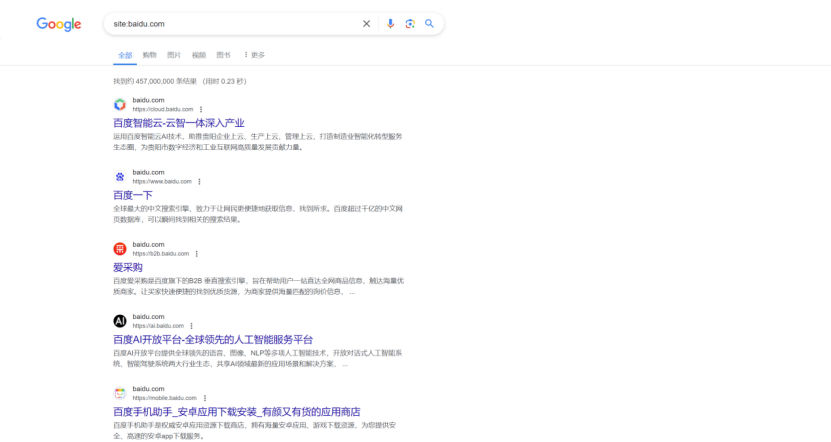Open the 百度一下 result link
Image resolution: width=831 pixels, height=442 pixels.
132,195
